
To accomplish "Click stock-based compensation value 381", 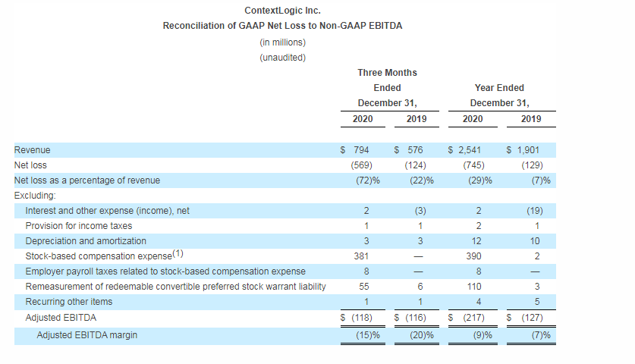I will point(361,256).
